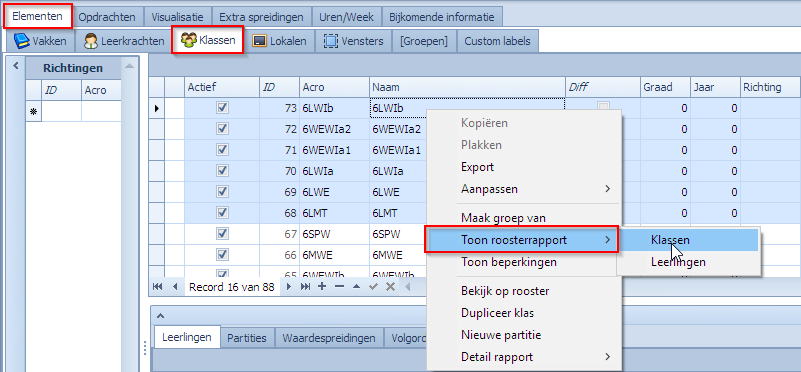This screenshot has height=372, width=801.
Task: Sort by the Naam column header
Action: pos(467,87)
